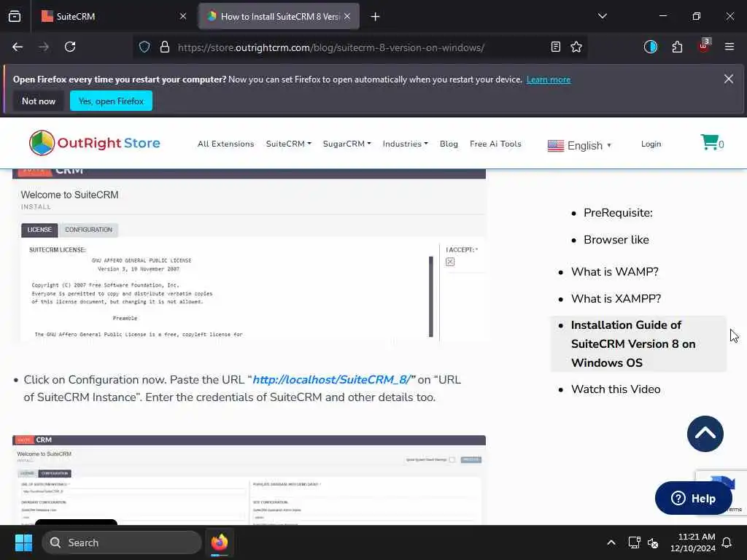747x560 pixels.
Task: List all tabs with the chevron
Action: [602, 16]
